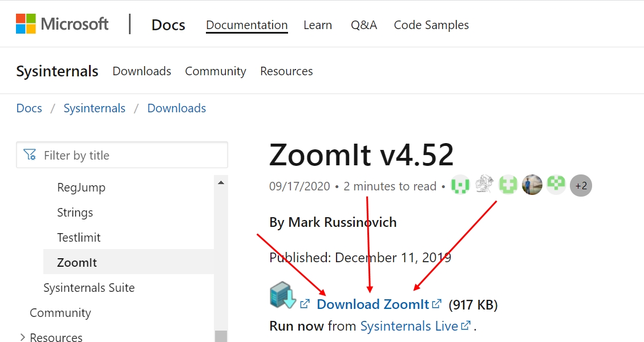Screen dimensions: 644x342
Task: Expand the Resources chevron in the sidebar
Action: (22, 337)
